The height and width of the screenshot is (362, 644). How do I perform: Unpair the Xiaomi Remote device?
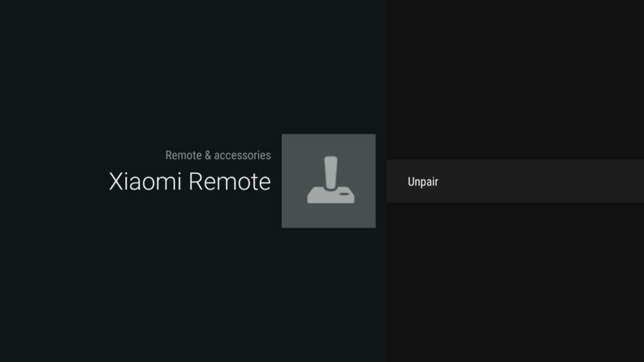click(x=515, y=181)
